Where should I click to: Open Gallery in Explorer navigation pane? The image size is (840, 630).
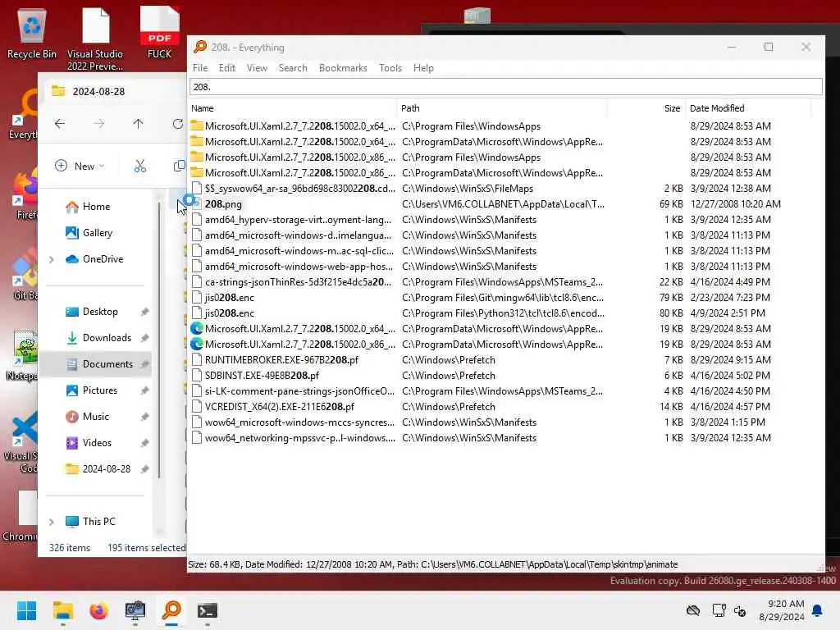point(97,233)
